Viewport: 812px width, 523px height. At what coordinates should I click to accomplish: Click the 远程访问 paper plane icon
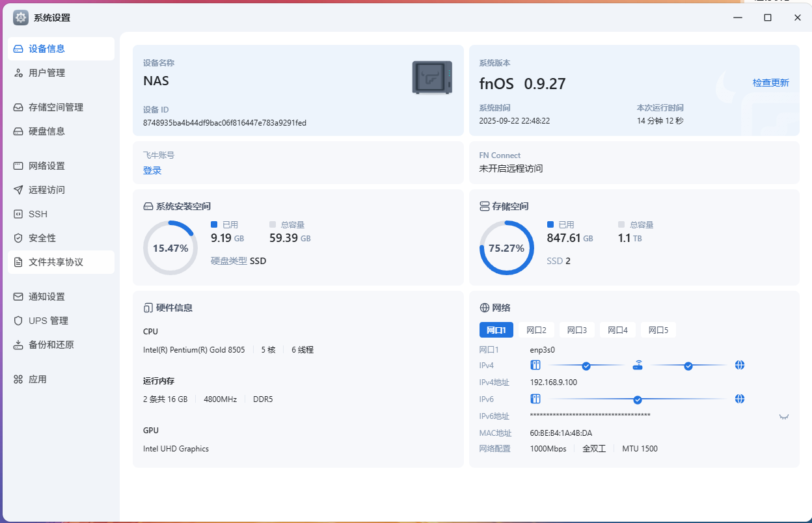pyautogui.click(x=18, y=190)
